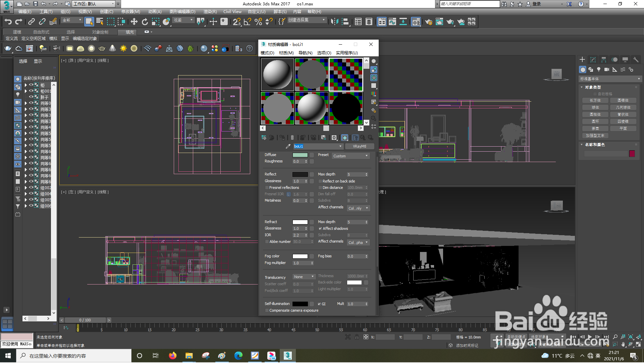
Task: Open the 渲染(R) menu
Action: (x=210, y=12)
